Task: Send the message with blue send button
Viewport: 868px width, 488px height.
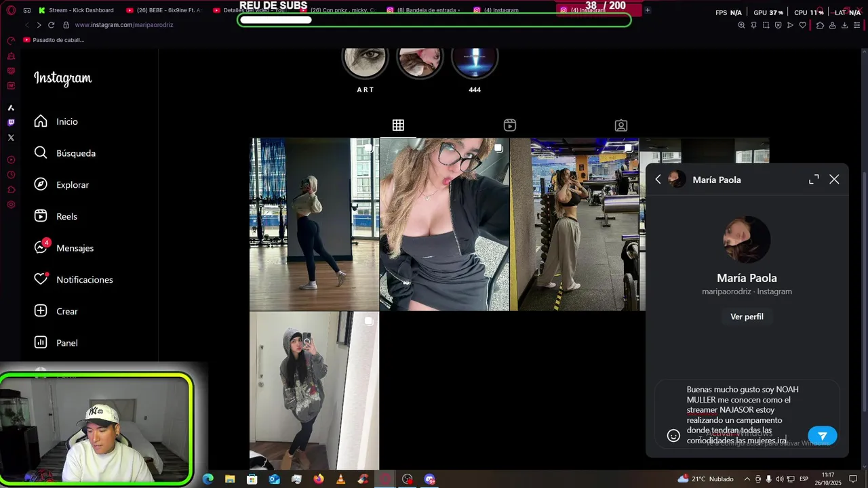Action: click(x=822, y=436)
